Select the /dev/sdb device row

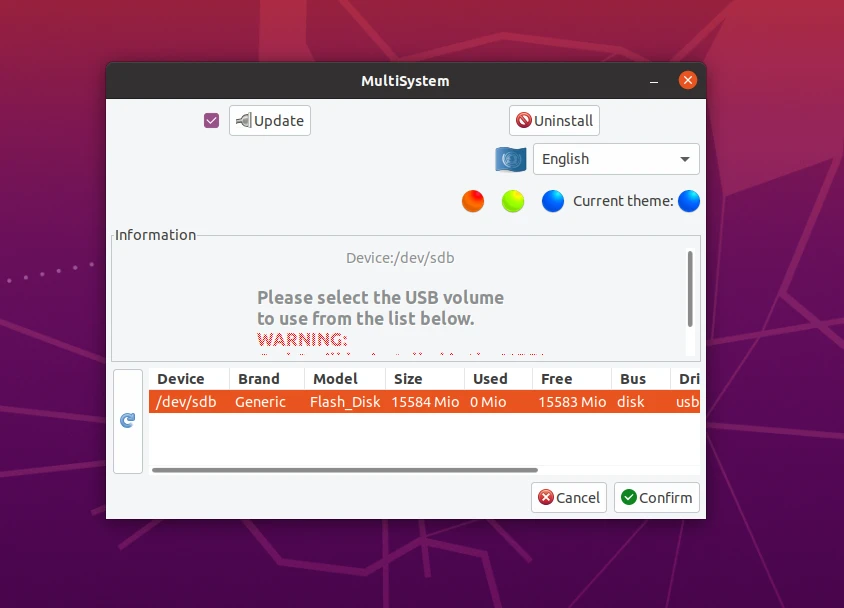coord(424,402)
